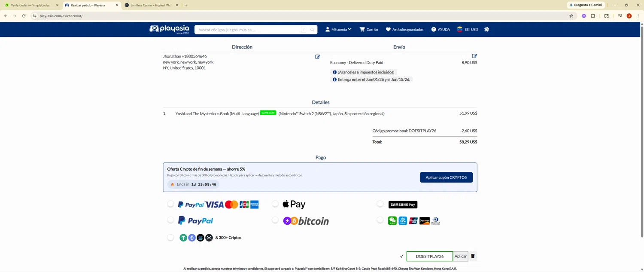Select plain PayPal payment option
644x272 pixels.
170,220
